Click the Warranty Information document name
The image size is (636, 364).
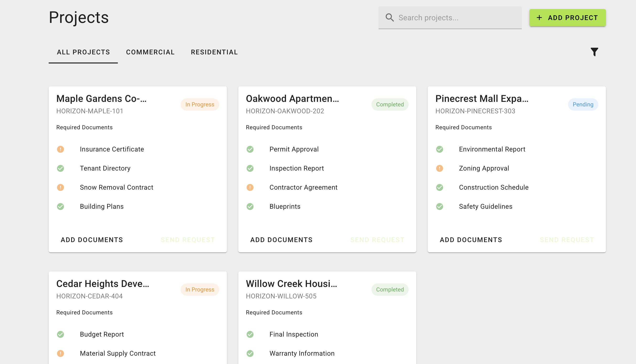click(x=302, y=353)
